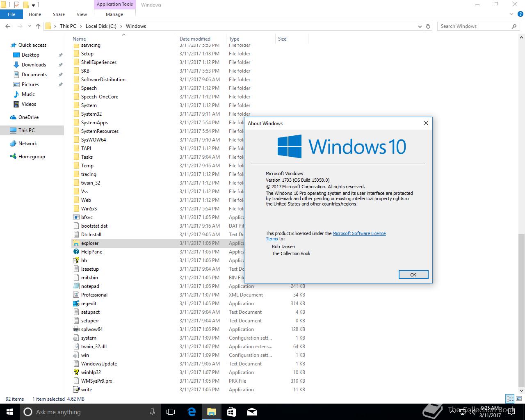
Task: Select Videos in Quick access
Action: tap(29, 104)
